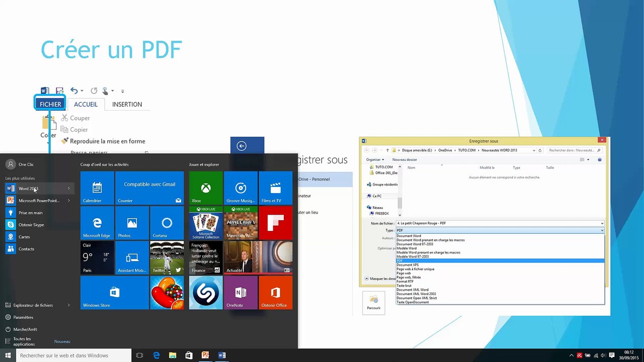Switch to the INSERTION ribbon tab
644x362 pixels.
click(127, 104)
